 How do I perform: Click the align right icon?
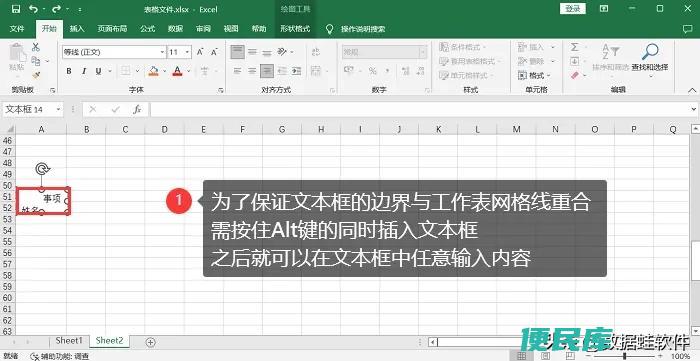pos(267,71)
